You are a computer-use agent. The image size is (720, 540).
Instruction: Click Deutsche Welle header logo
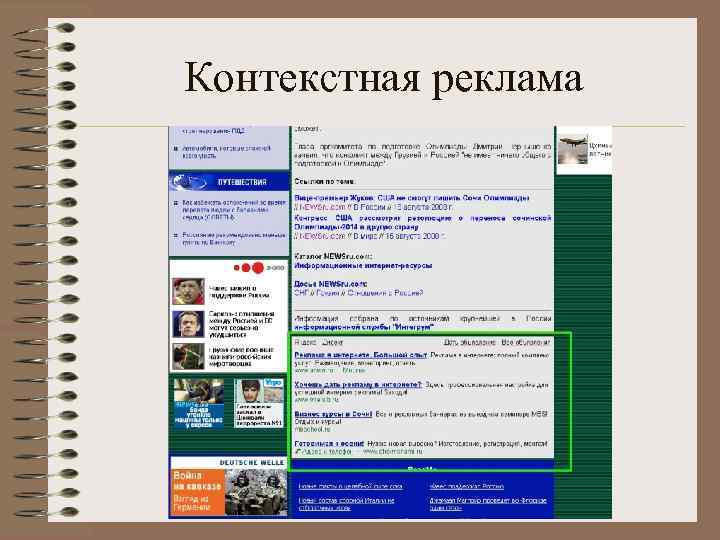(252, 462)
